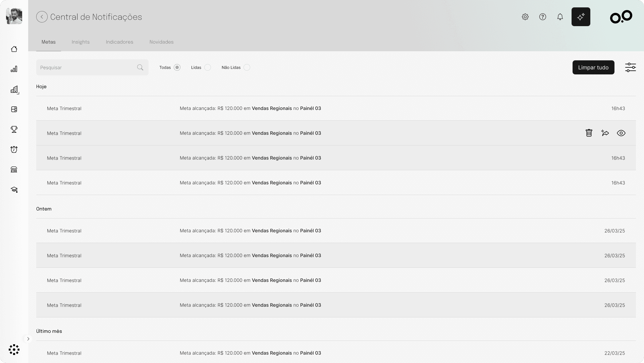Open the first Hoje Meta Trimestral notification
This screenshot has height=363, width=644.
(x=336, y=108)
